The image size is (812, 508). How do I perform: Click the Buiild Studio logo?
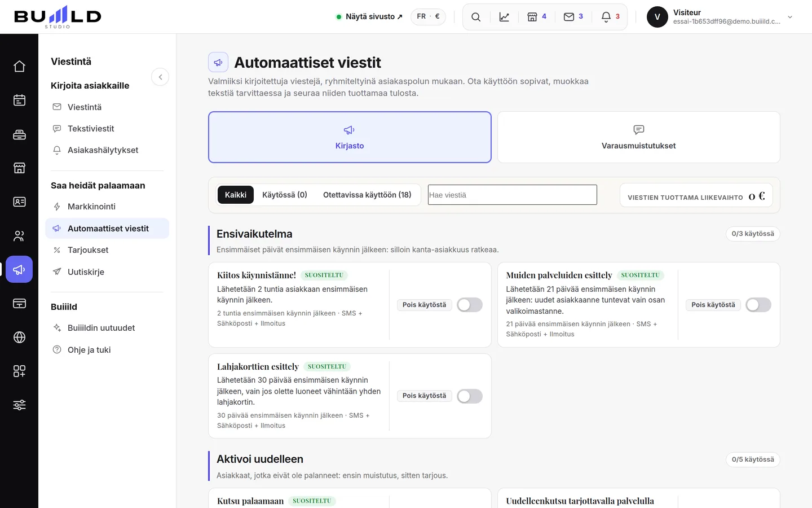point(58,17)
